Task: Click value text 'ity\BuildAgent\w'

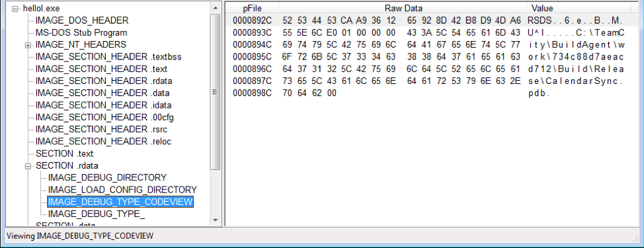Action: tap(577, 45)
